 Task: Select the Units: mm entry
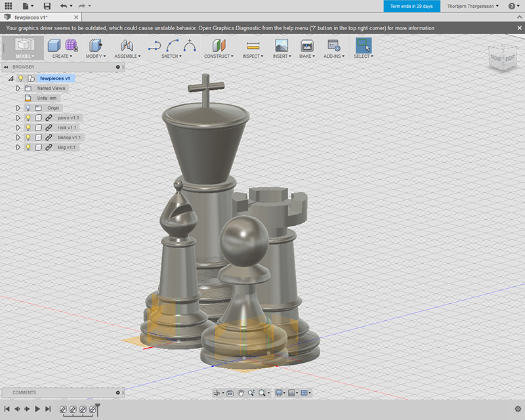[46, 98]
